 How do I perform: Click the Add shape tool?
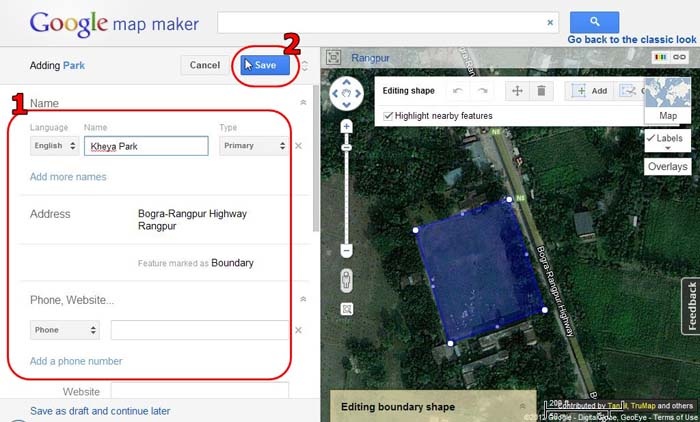click(589, 91)
